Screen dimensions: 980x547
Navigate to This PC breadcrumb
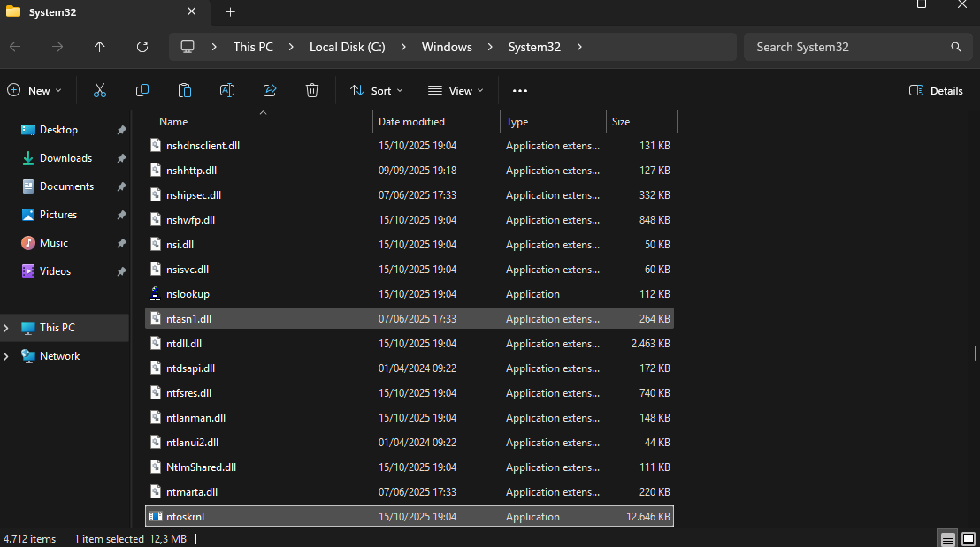point(253,47)
